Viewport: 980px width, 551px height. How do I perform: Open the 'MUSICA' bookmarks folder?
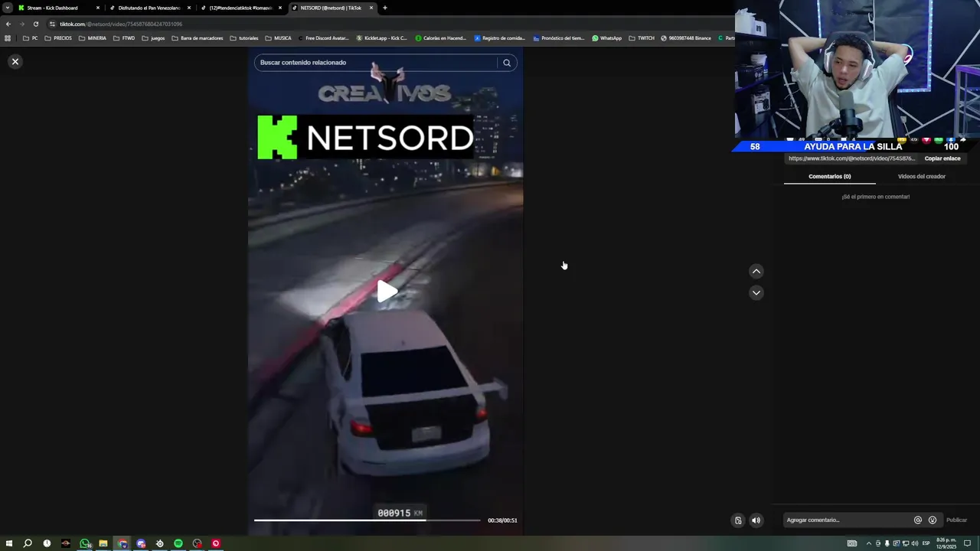click(278, 38)
